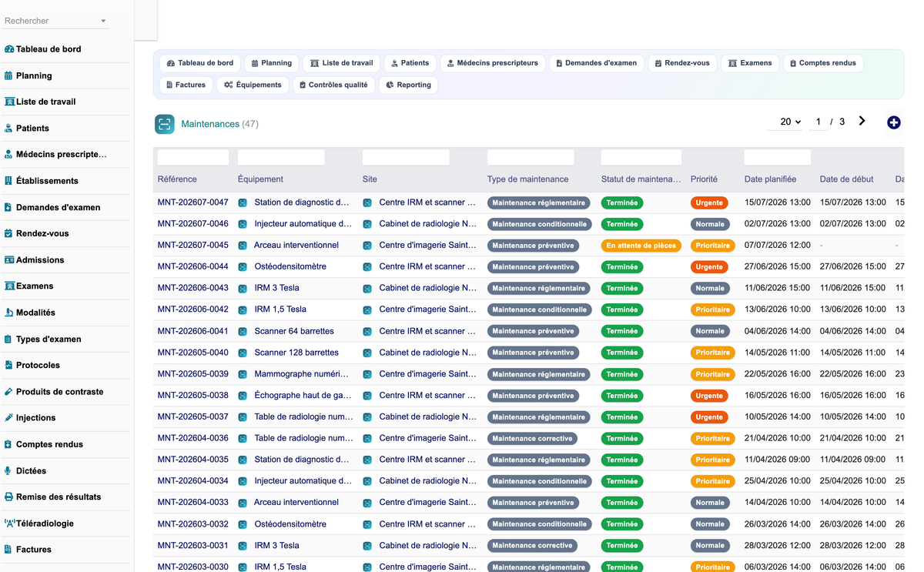Click the Établissements building icon

click(x=8, y=181)
